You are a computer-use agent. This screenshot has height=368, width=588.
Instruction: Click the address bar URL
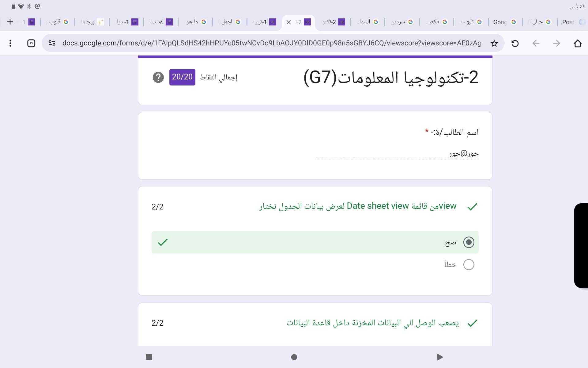(x=271, y=43)
